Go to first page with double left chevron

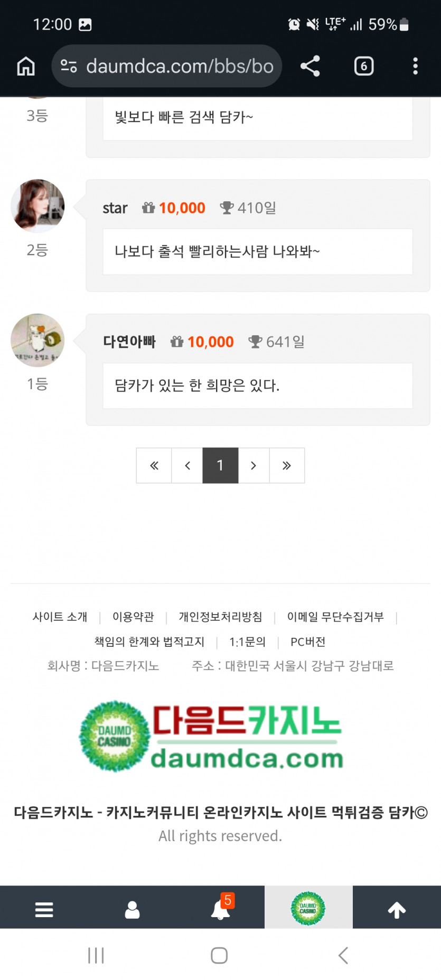[154, 465]
